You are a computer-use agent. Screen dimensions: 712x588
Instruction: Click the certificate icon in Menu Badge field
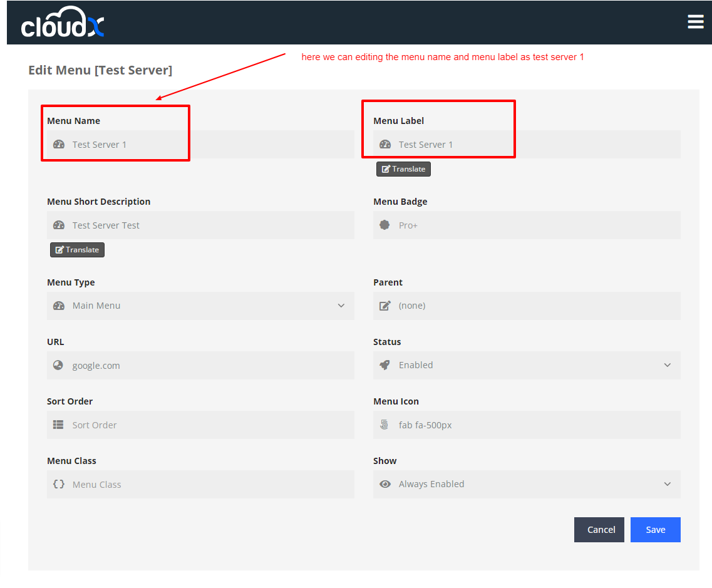click(385, 225)
